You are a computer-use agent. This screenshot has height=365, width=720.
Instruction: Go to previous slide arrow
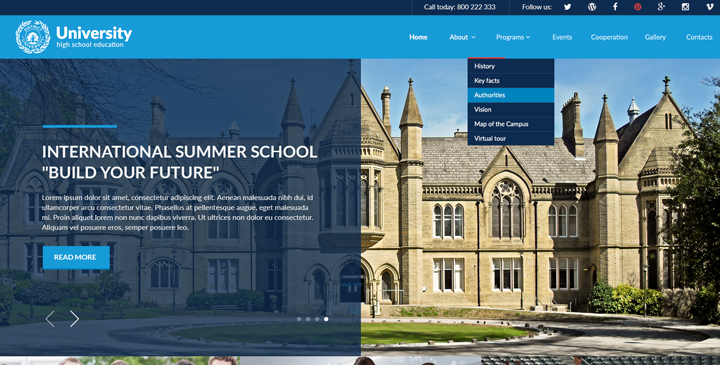coord(50,319)
